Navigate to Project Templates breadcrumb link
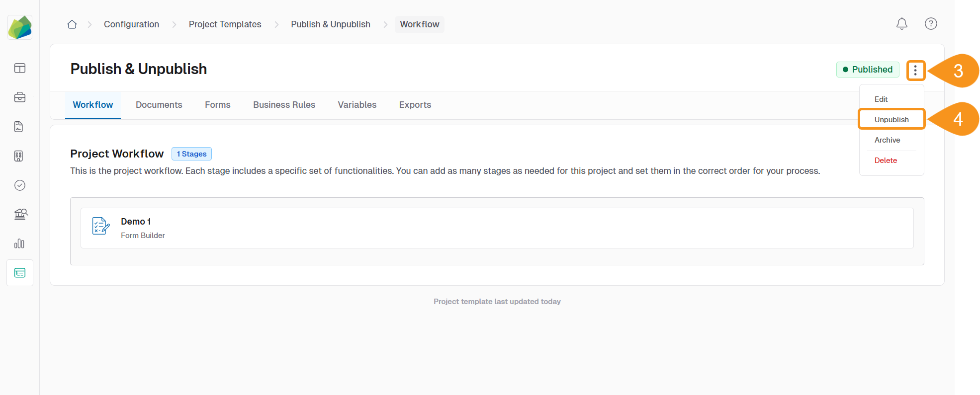 225,24
